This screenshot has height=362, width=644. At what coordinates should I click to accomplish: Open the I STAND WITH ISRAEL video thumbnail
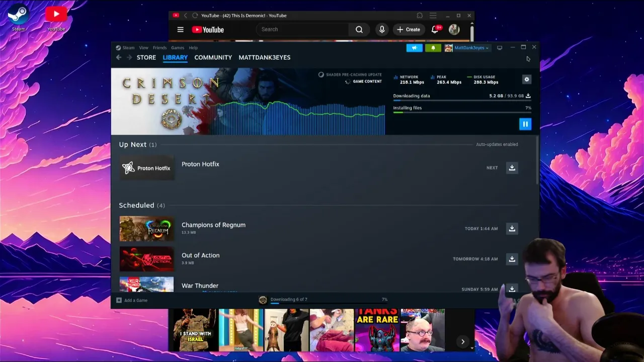point(196,330)
